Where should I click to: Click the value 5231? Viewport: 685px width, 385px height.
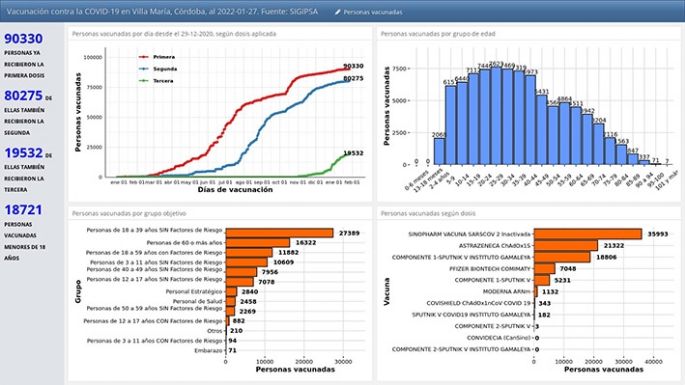pyautogui.click(x=562, y=280)
